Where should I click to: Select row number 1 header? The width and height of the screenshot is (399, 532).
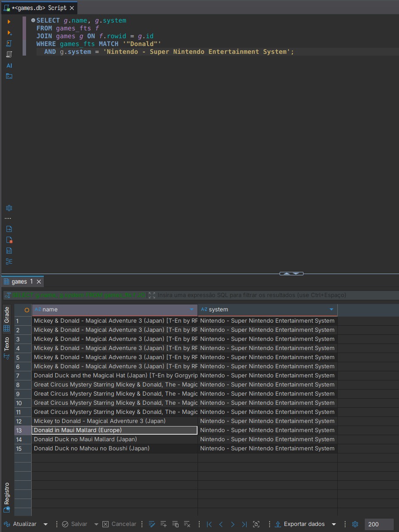(x=23, y=321)
